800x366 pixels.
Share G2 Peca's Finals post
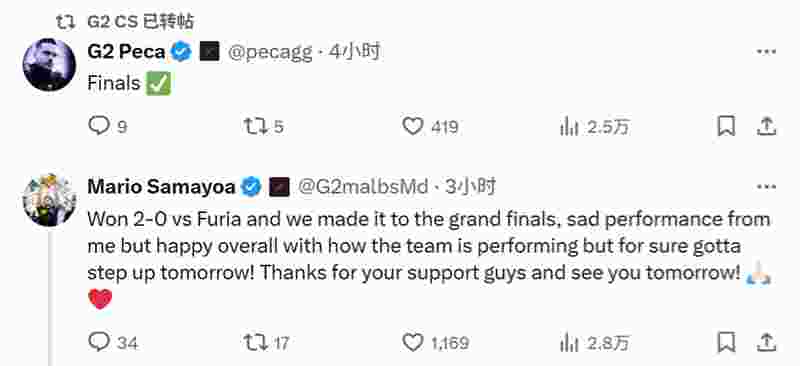(766, 126)
